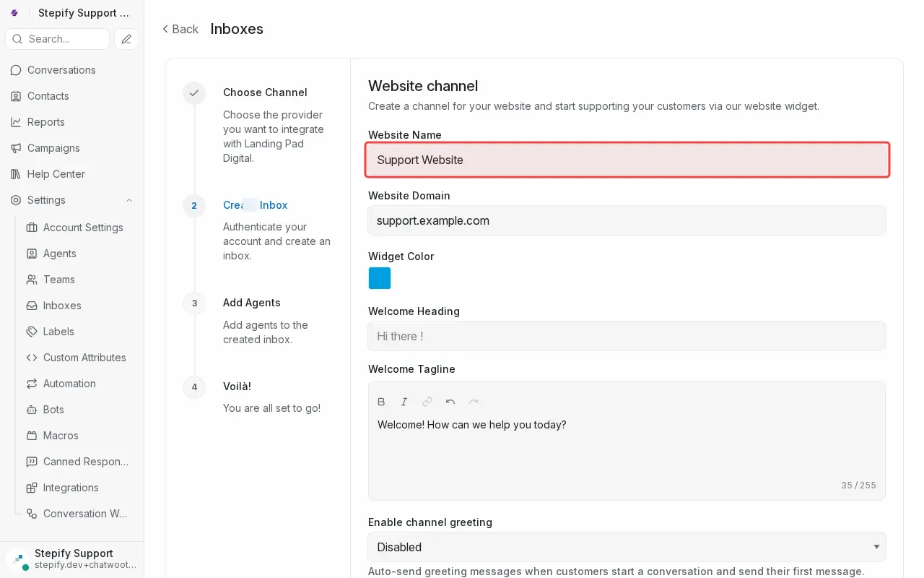924x578 pixels.
Task: Apply italic formatting in Welcome Tagline toolbar
Action: point(404,402)
